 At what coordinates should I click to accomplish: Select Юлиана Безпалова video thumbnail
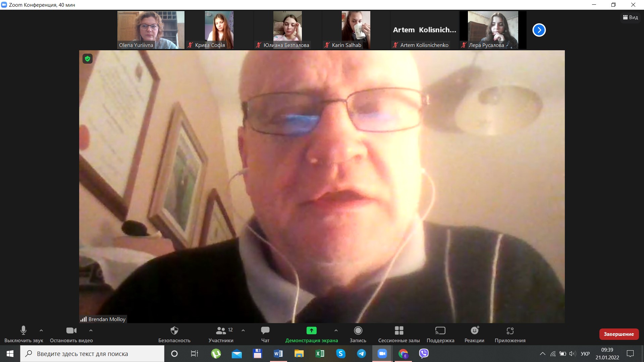287,30
